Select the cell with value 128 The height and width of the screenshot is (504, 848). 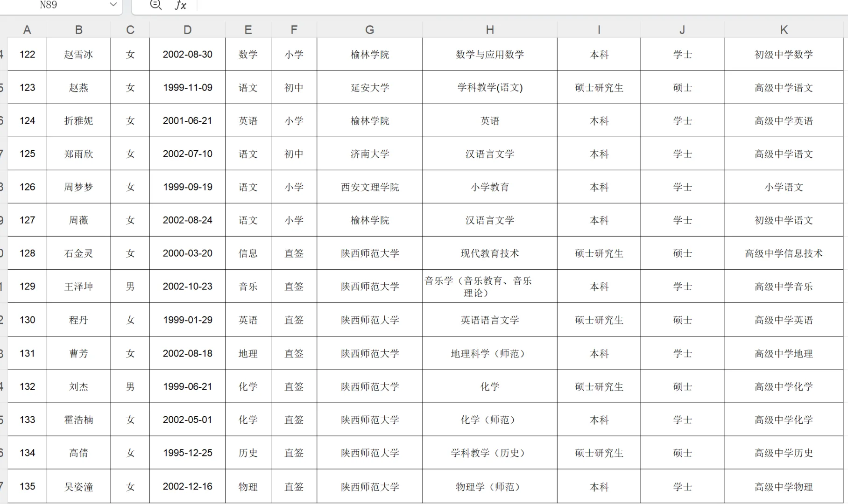click(x=27, y=253)
